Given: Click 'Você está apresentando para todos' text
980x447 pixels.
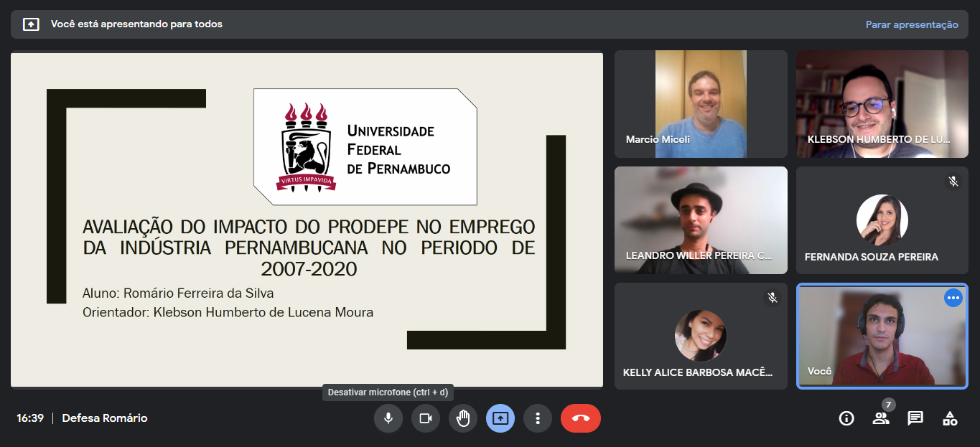Looking at the screenshot, I should click(136, 24).
